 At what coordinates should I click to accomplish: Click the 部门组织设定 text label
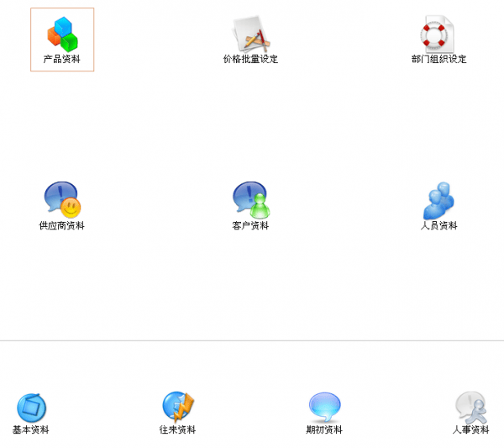point(438,60)
